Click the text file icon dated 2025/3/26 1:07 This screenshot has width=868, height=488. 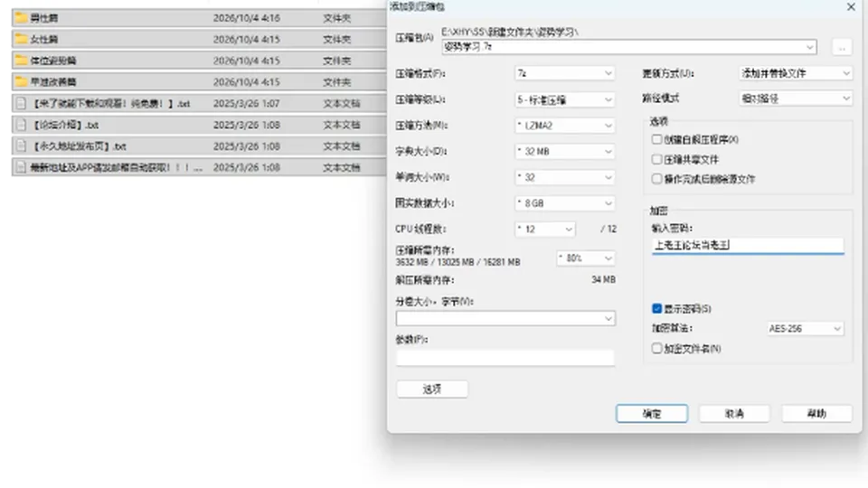point(21,103)
